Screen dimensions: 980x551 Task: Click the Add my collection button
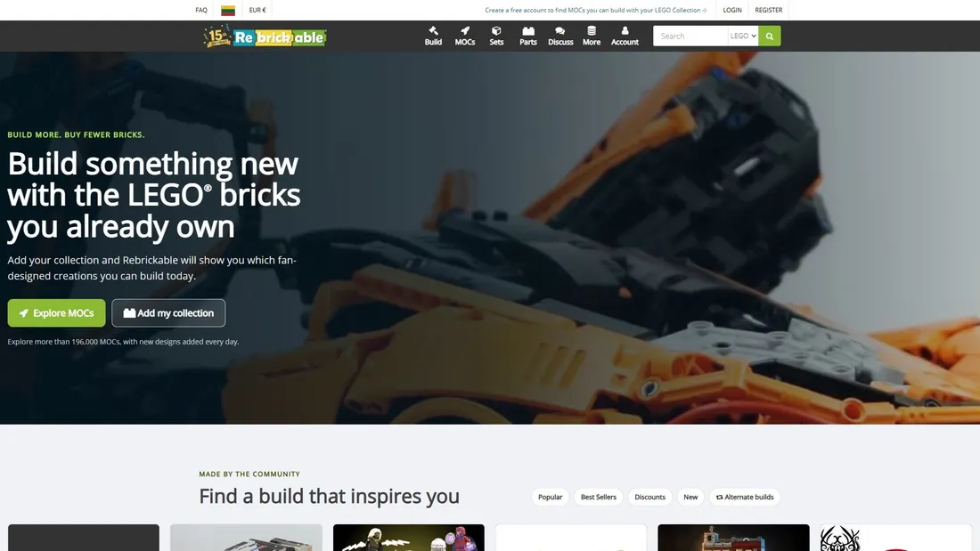click(168, 313)
